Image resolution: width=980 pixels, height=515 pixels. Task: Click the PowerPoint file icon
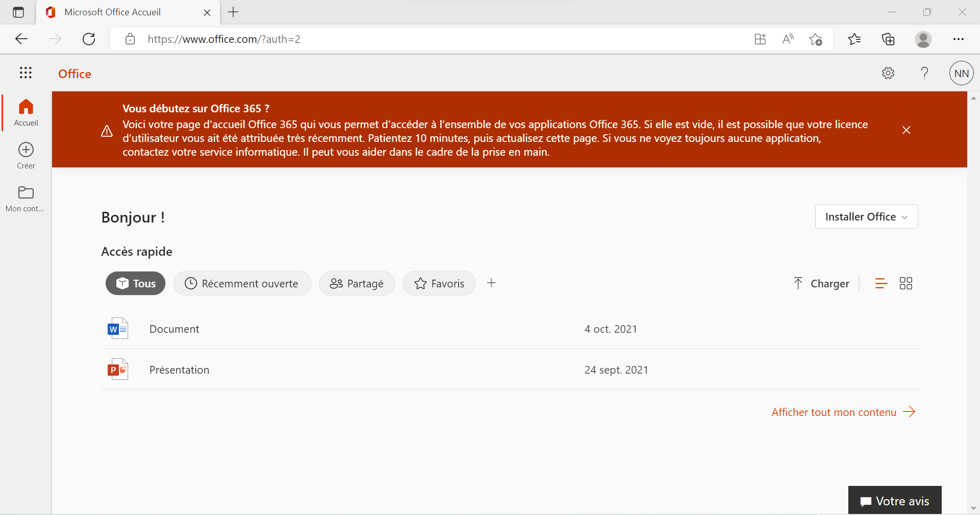click(x=118, y=370)
